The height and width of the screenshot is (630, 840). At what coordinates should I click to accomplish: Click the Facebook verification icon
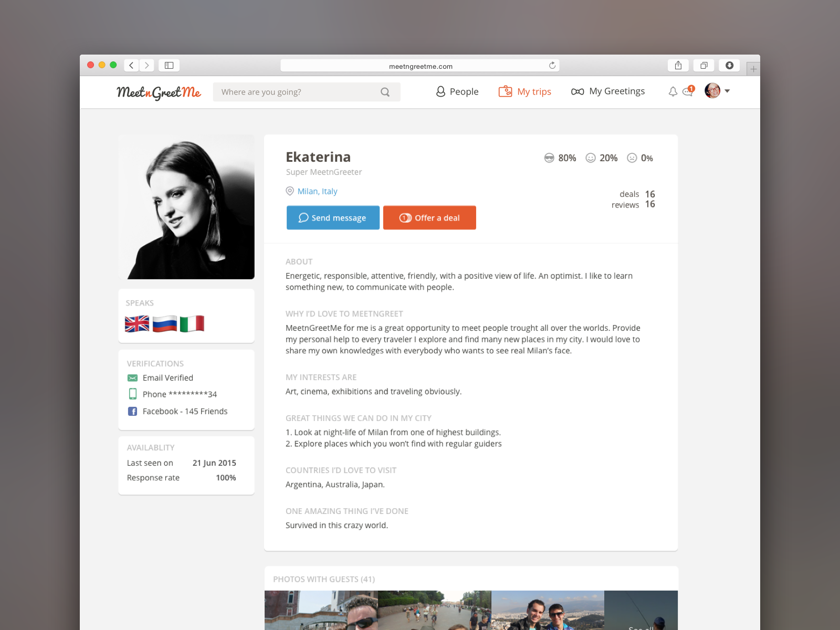(x=133, y=412)
